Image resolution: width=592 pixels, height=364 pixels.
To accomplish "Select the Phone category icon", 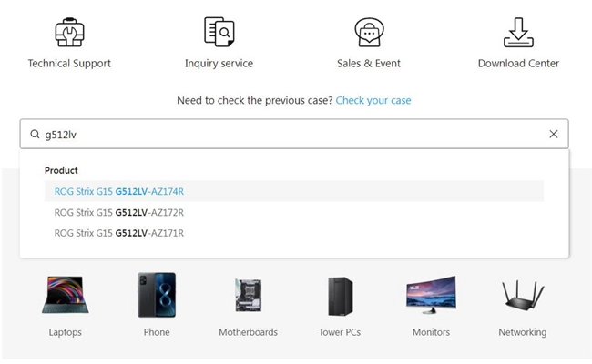I will (x=157, y=295).
